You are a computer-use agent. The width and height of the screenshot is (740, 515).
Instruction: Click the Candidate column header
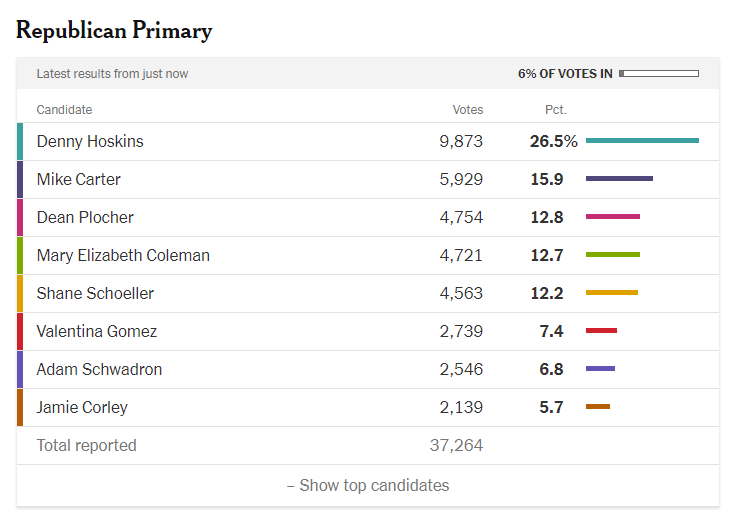pyautogui.click(x=64, y=110)
